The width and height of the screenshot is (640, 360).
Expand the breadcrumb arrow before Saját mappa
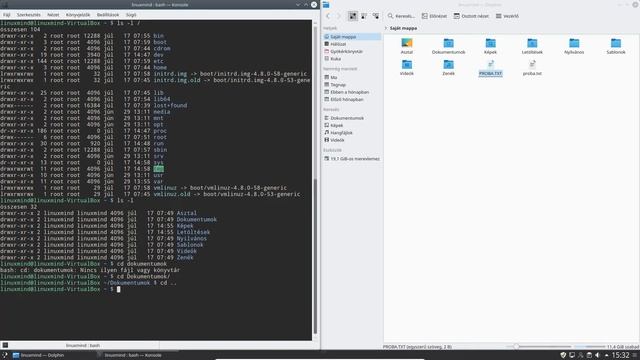point(386,28)
